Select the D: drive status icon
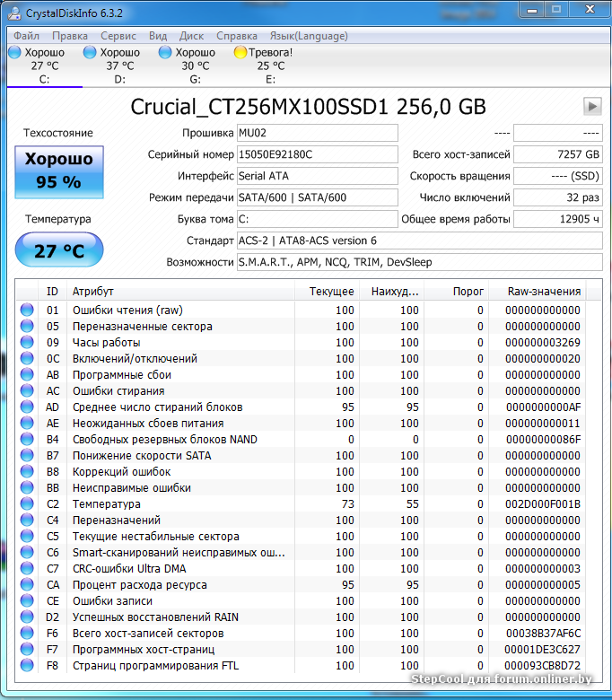 click(90, 52)
